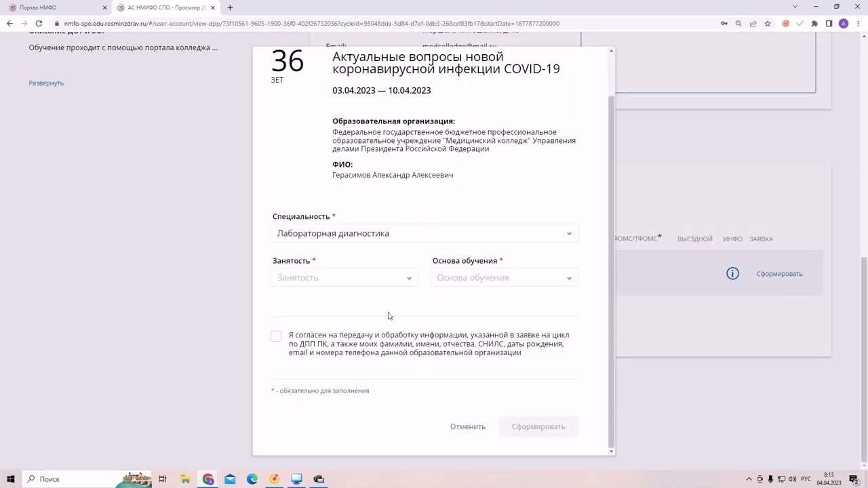The image size is (868, 488).
Task: Click the ЗАЯВКА column header
Action: pos(762,239)
